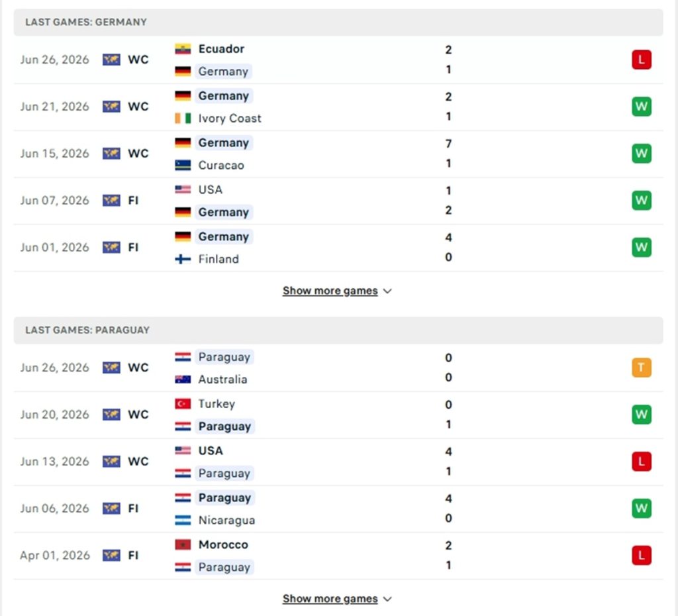Screen dimensions: 678x616
Task: Click the Nicaragua flag icon
Action: [183, 520]
